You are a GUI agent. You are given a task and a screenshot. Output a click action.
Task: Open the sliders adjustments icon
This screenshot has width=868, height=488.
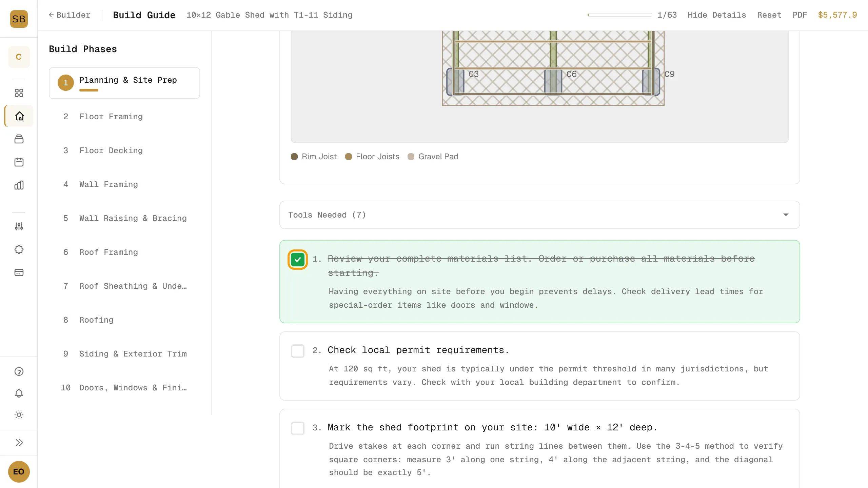click(x=19, y=226)
